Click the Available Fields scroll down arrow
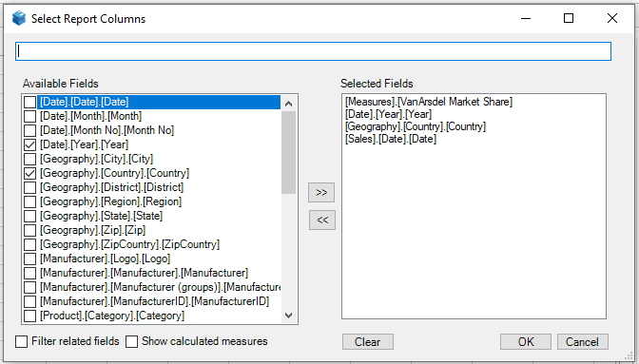Screen dimensions: 639x364 coord(288,316)
